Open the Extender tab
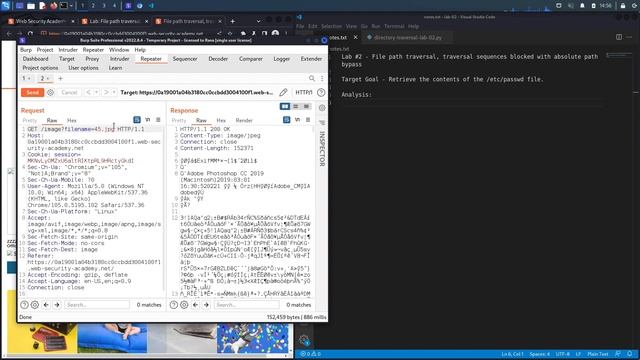The height and width of the screenshot is (360, 640). coord(311,59)
